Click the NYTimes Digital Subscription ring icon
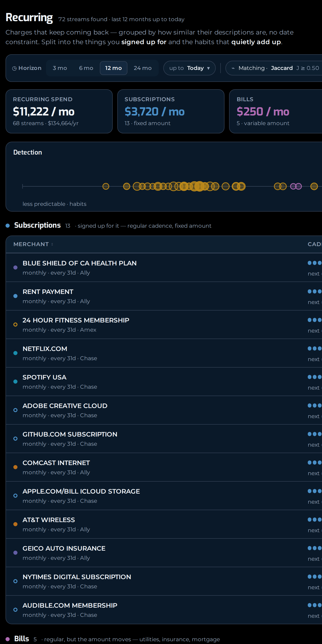322x644 pixels. (15, 581)
